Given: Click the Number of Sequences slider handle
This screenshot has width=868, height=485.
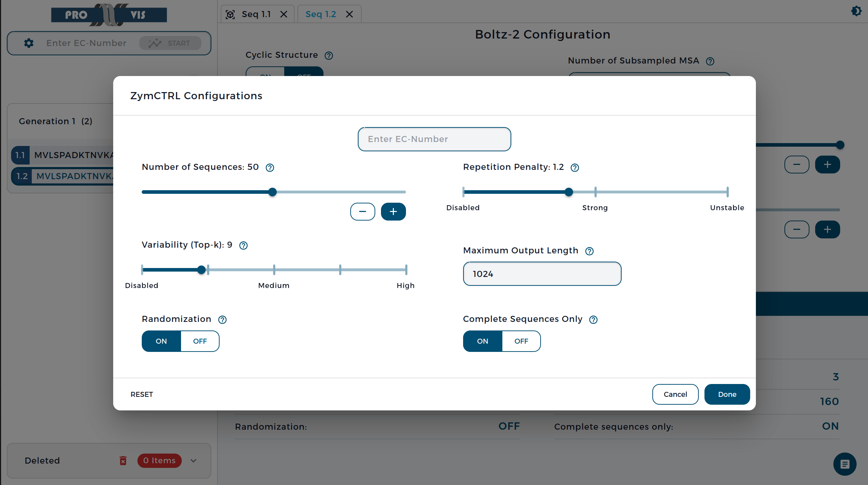Looking at the screenshot, I should [x=272, y=192].
